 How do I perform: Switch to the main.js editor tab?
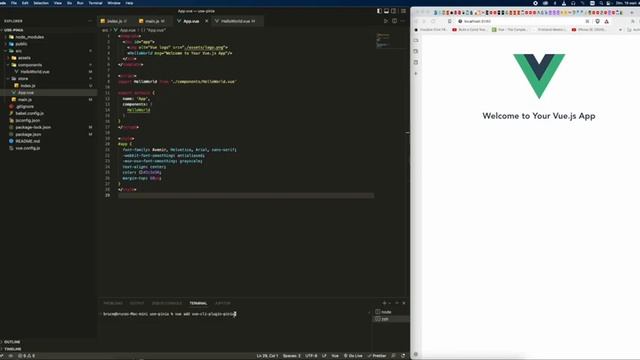click(x=152, y=21)
